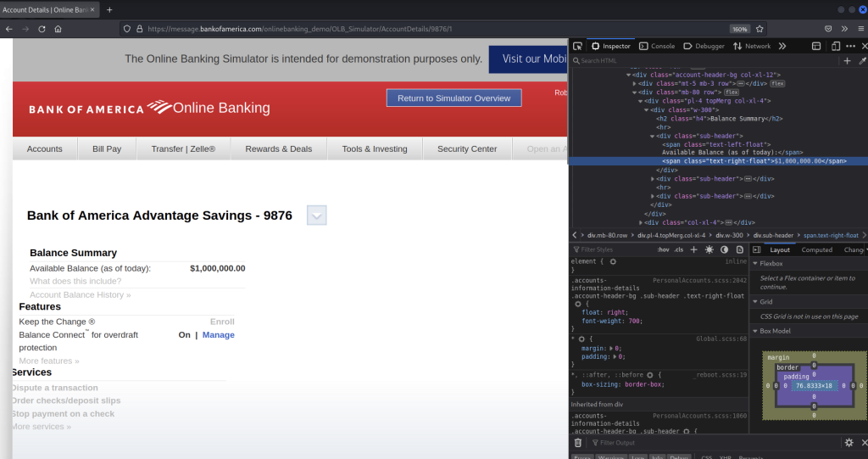Open the Bill Pay navigation menu

click(107, 148)
